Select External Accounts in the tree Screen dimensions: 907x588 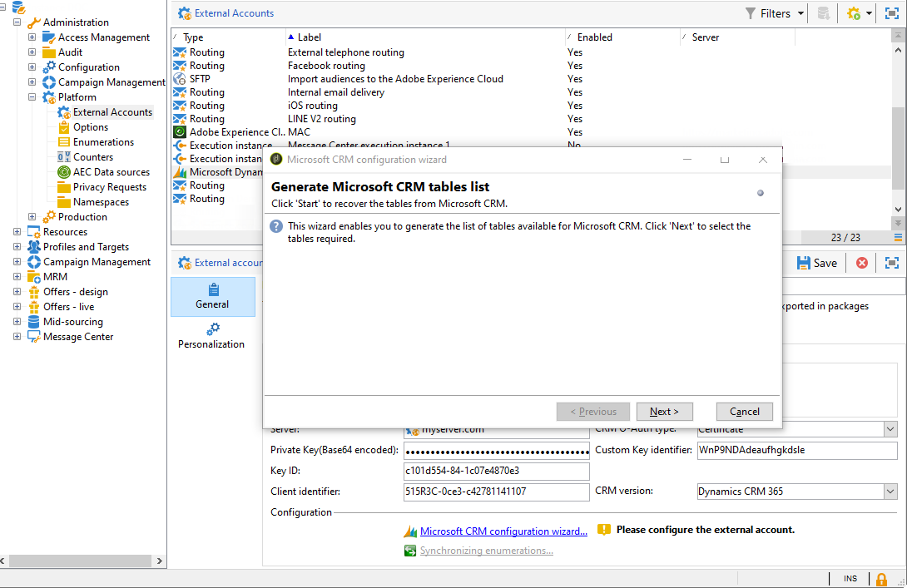[113, 112]
